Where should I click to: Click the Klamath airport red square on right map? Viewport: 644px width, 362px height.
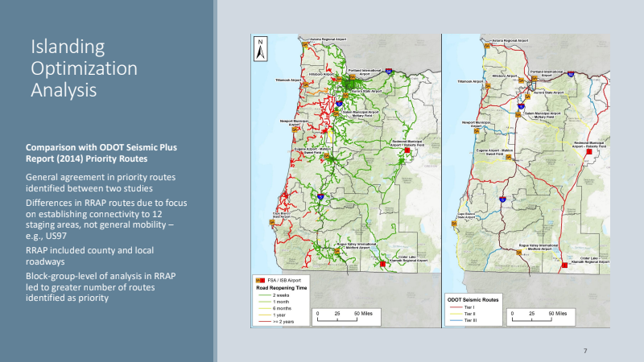pos(564,264)
